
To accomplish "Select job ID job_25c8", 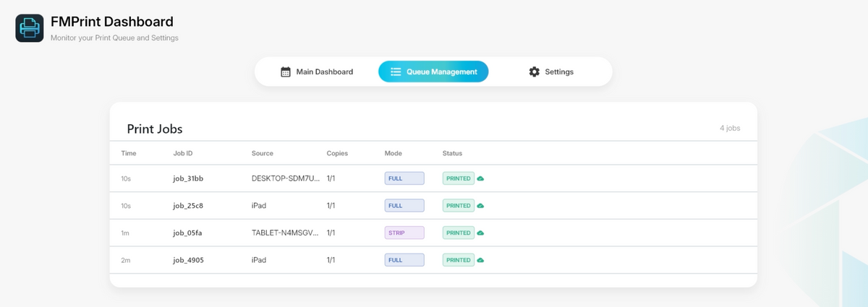I will coord(188,206).
